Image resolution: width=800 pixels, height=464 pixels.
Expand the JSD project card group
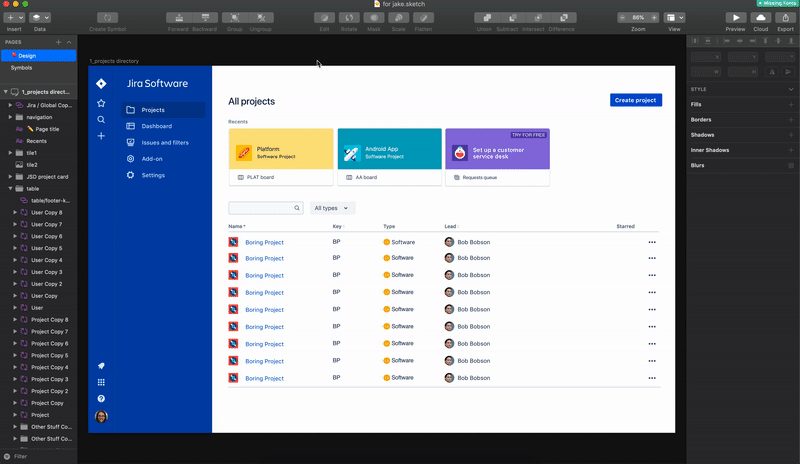point(10,177)
